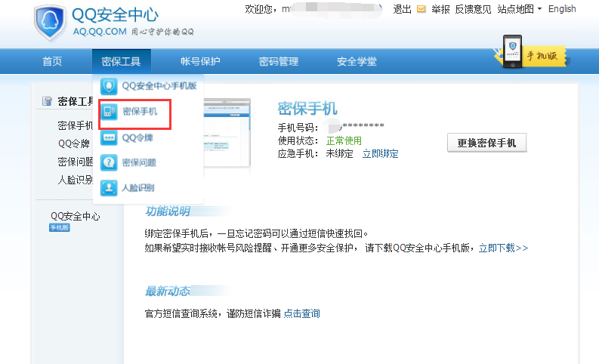The height and width of the screenshot is (364, 599).
Task: Click the 退出 logout link
Action: (403, 9)
